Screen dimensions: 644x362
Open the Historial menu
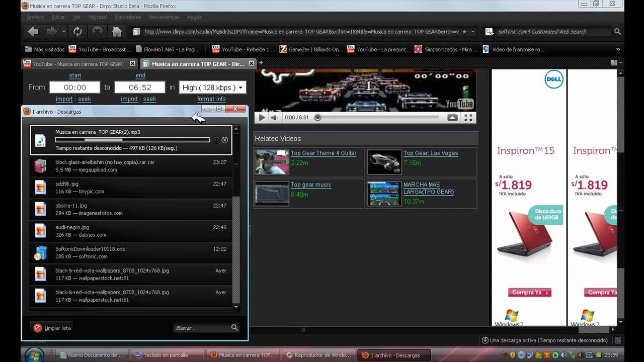[x=98, y=17]
